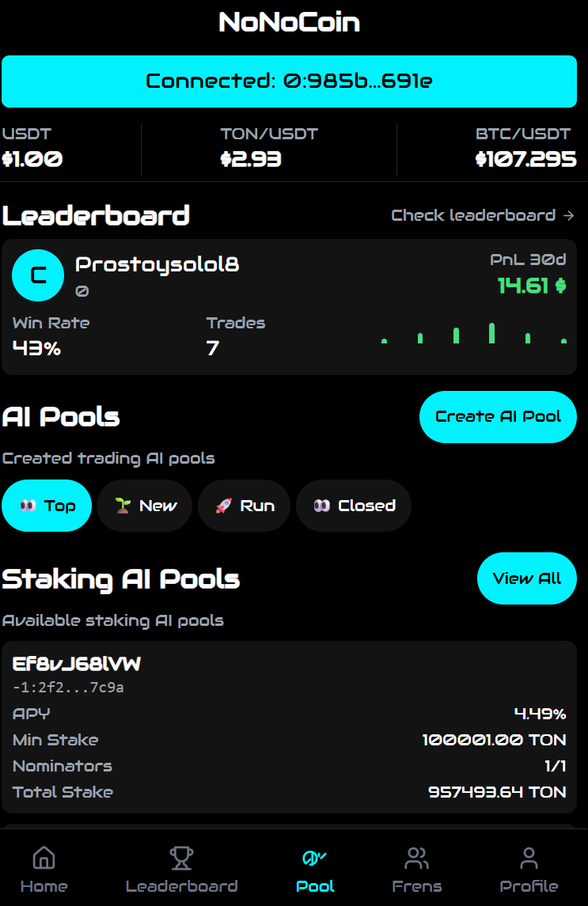This screenshot has height=906, width=588.
Task: Open EF8vJ68lVW staking pool card
Action: pos(289,727)
